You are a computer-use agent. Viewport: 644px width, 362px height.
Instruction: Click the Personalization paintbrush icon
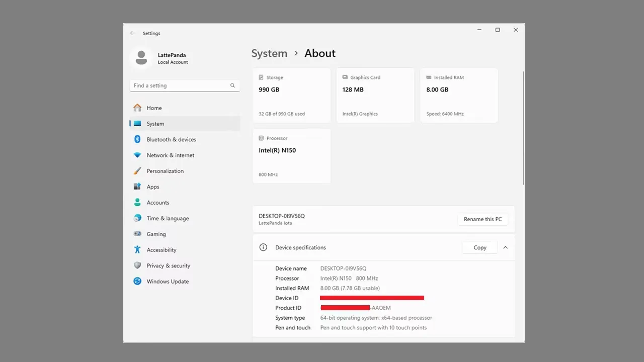137,171
